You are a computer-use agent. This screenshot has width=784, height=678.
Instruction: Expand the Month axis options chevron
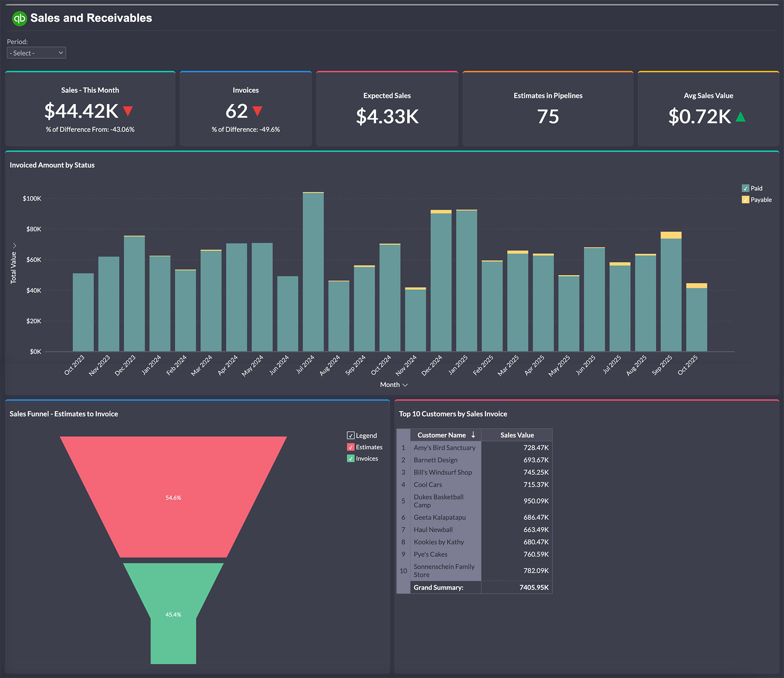pyautogui.click(x=405, y=385)
